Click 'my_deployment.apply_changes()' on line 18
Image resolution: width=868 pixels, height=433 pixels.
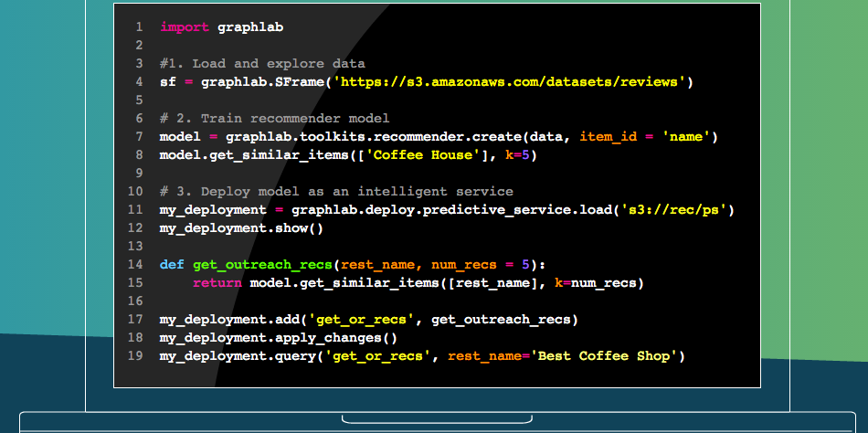click(279, 338)
